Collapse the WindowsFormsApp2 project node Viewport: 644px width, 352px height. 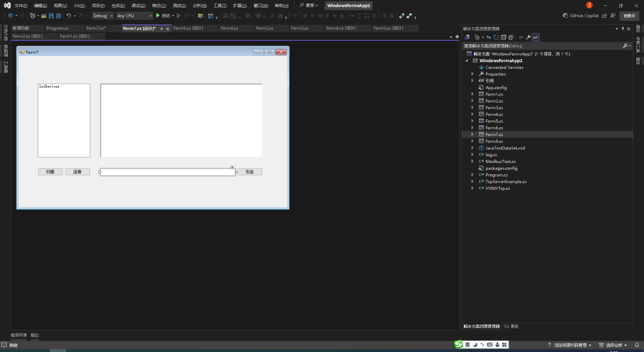[467, 61]
